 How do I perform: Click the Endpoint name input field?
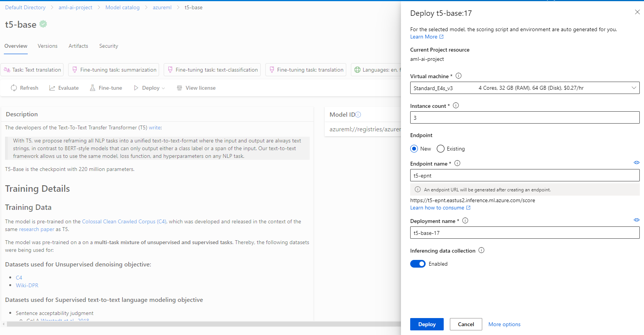(525, 175)
